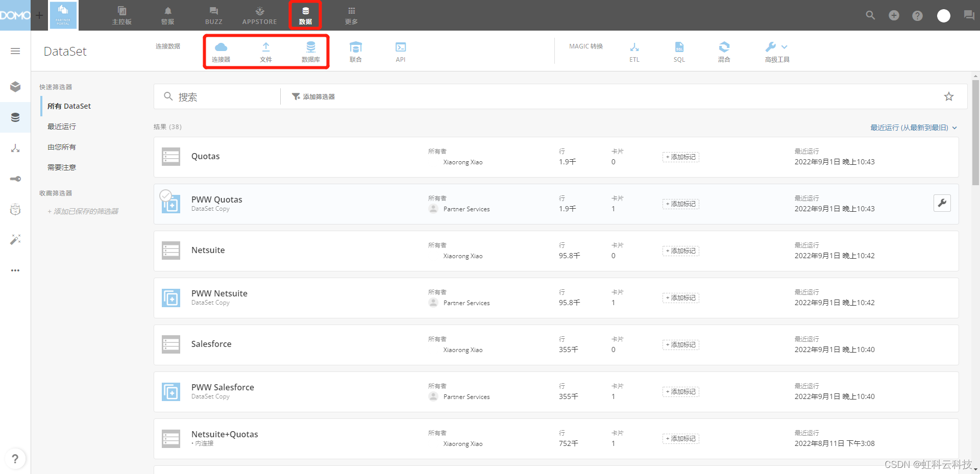Viewport: 980px width, 474px height.
Task: Toggle the hamburger sidebar menu
Action: (15, 51)
